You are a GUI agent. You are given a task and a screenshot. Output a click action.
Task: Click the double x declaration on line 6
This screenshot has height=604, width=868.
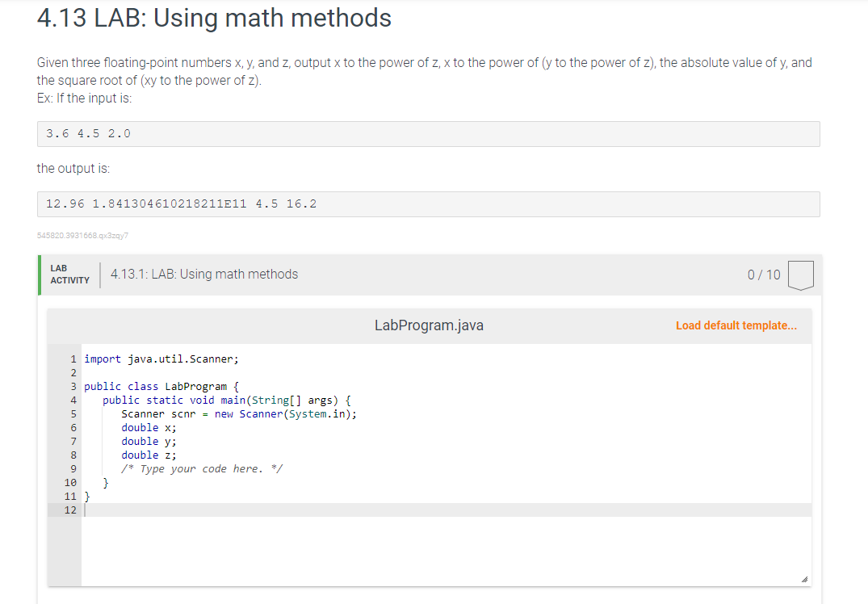pyautogui.click(x=148, y=427)
